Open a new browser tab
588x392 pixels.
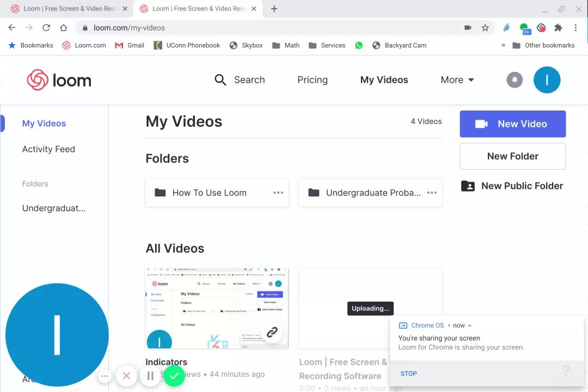(x=274, y=9)
